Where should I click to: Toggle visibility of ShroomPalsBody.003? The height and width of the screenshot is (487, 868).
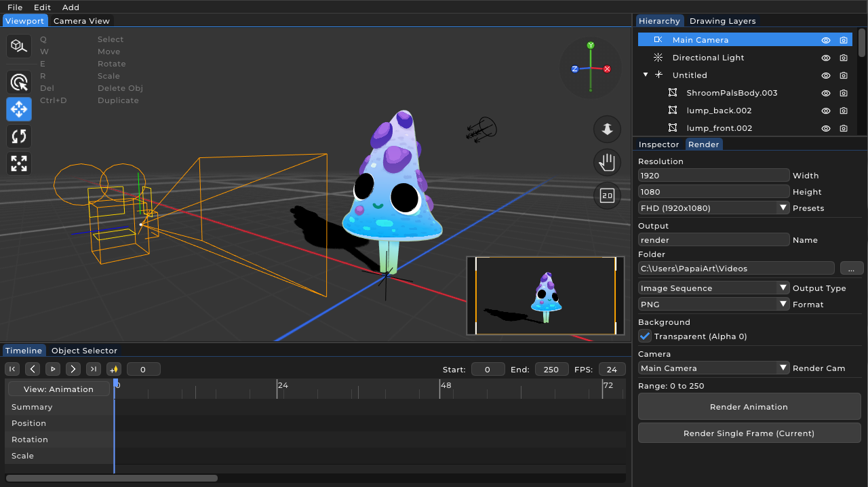[x=825, y=93]
